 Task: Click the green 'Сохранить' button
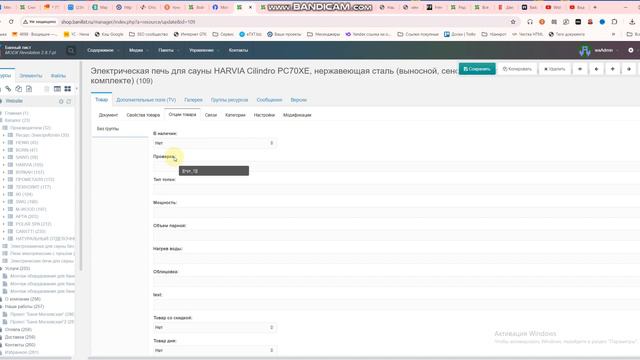[x=477, y=69]
